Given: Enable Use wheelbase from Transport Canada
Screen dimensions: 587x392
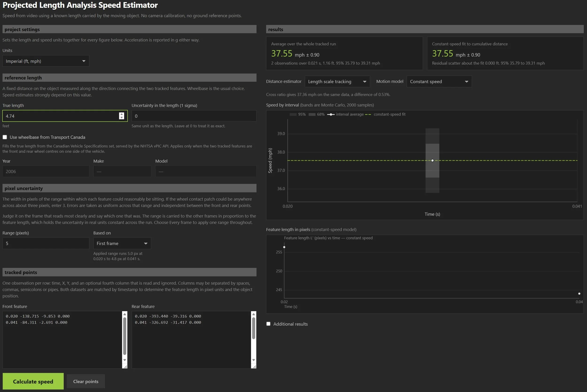Looking at the screenshot, I should tap(5, 137).
